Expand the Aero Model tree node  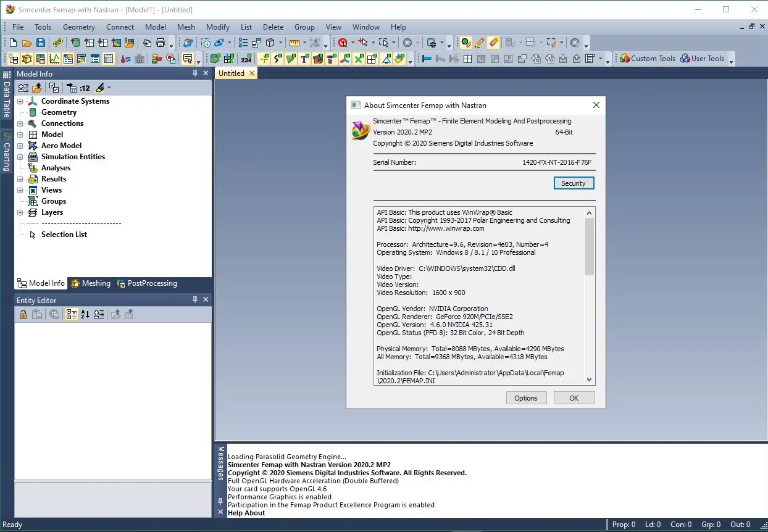click(x=20, y=146)
